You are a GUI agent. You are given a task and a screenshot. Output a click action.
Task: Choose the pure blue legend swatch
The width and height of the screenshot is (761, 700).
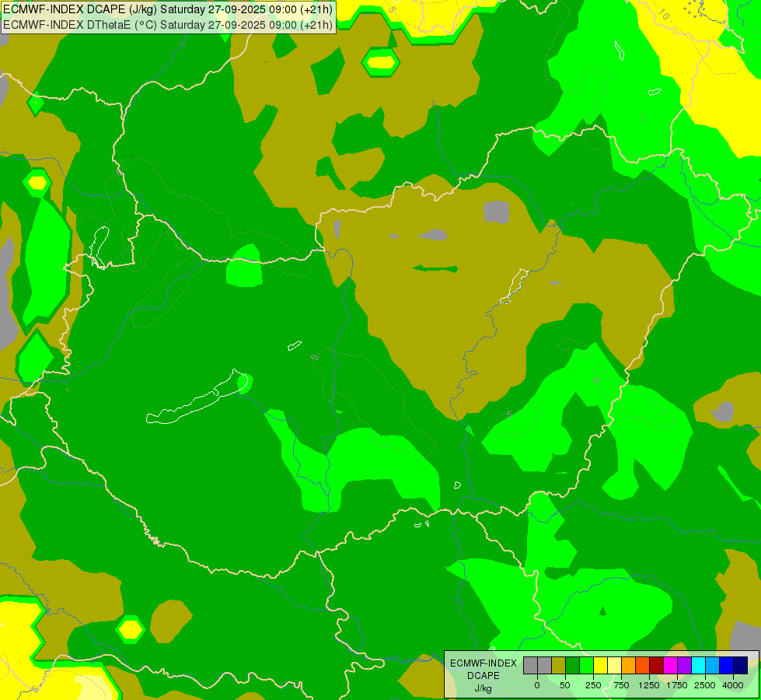tap(727, 666)
